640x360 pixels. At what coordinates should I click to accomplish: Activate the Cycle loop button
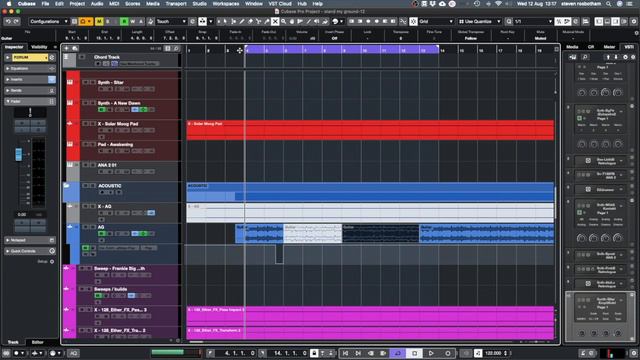[398, 353]
